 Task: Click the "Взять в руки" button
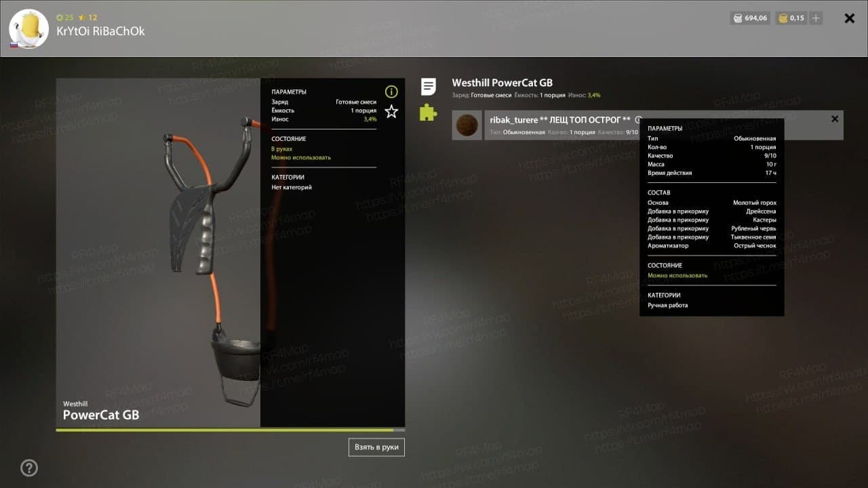coord(376,447)
